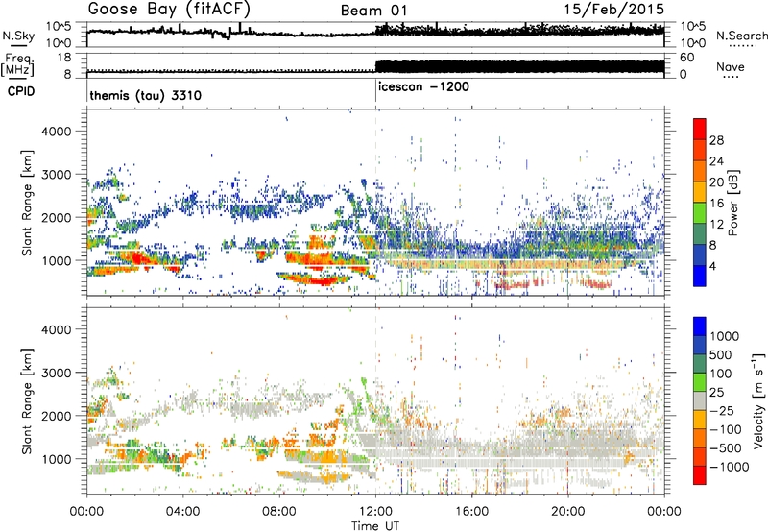Click the '2000' tick on the power panel

coord(57,217)
